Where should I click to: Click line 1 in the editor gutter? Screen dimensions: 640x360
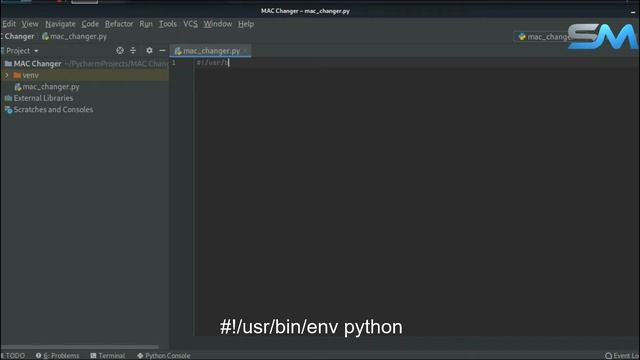(174, 62)
